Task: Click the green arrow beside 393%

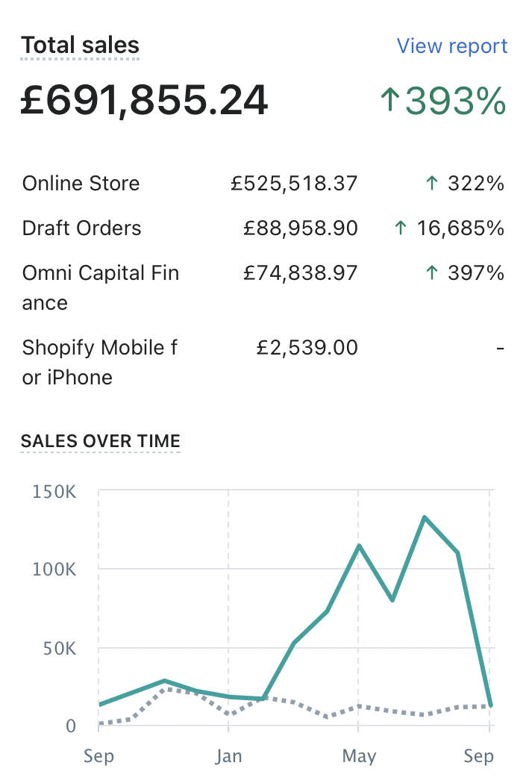Action: tap(389, 101)
